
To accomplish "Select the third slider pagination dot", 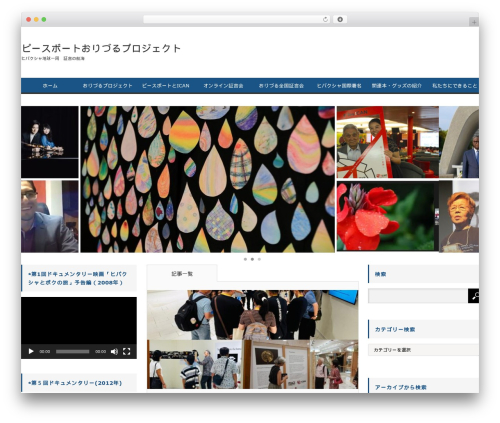I will [259, 259].
